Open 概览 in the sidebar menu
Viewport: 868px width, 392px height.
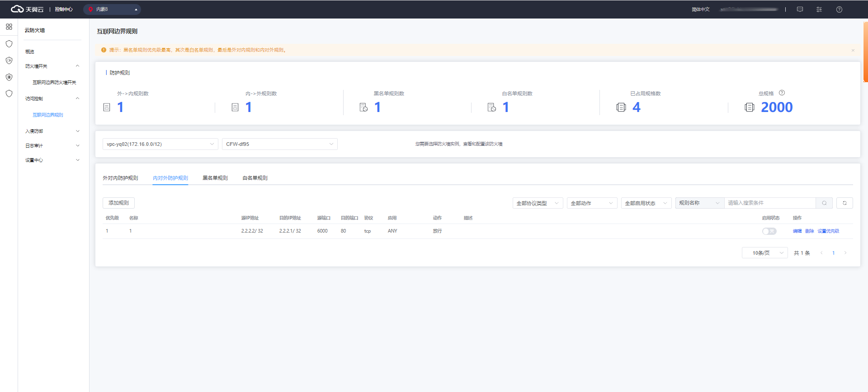coord(30,51)
